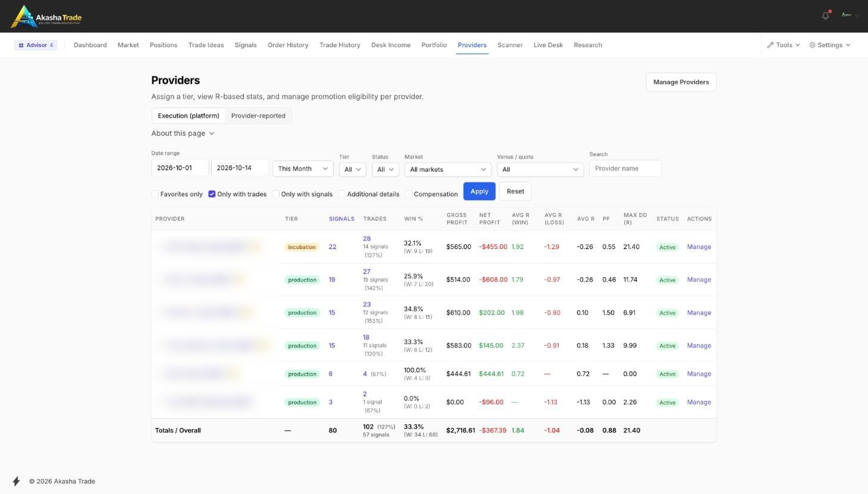Click net profit -$608.00
Image resolution: width=868 pixels, height=494 pixels.
point(493,279)
